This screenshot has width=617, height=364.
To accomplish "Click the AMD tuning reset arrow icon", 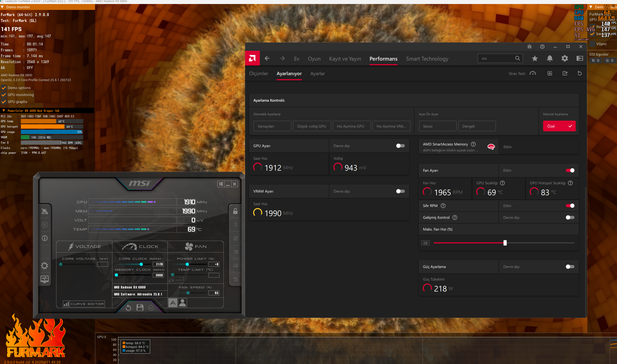I will (x=580, y=73).
